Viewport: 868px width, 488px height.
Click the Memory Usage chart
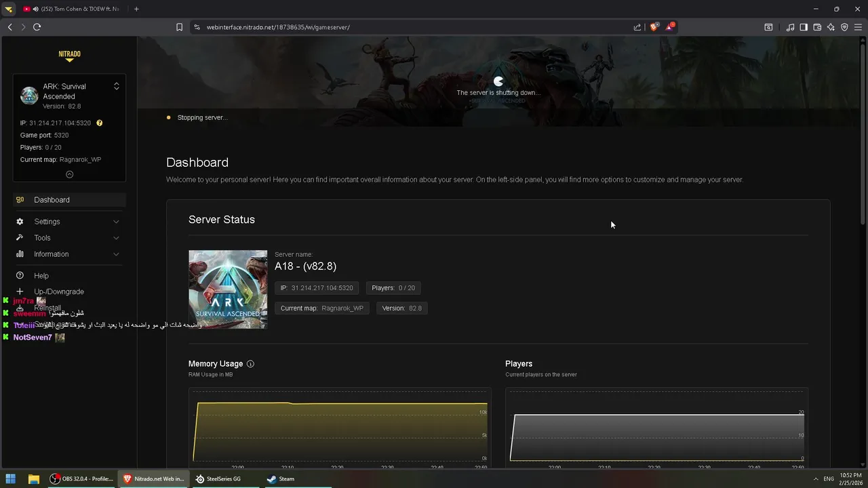tap(340, 427)
